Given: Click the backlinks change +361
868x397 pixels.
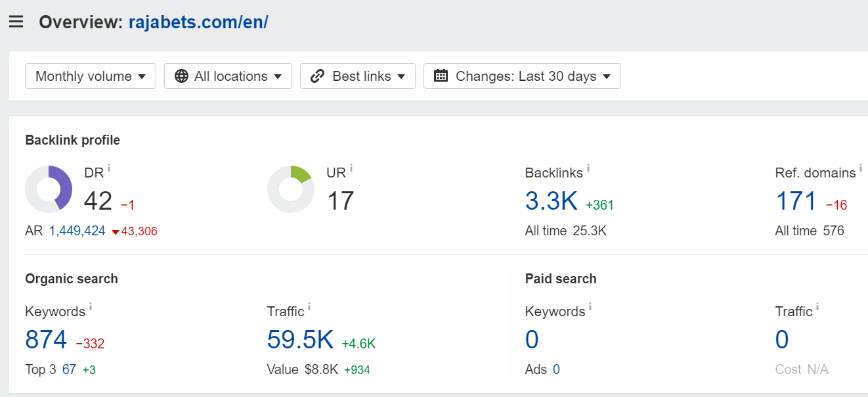Looking at the screenshot, I should (x=599, y=205).
